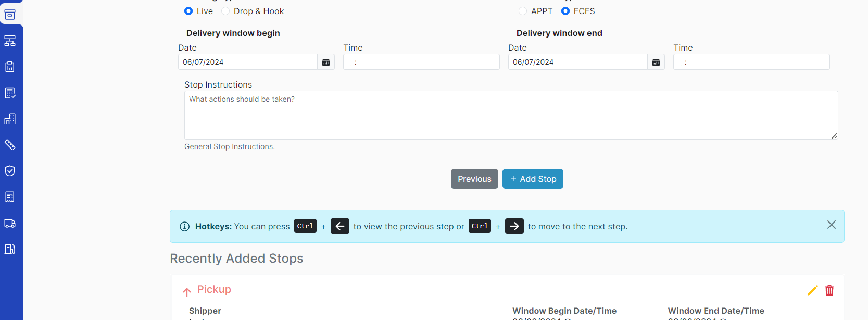868x320 pixels.
Task: Select the FCFS radio option
Action: tap(565, 11)
